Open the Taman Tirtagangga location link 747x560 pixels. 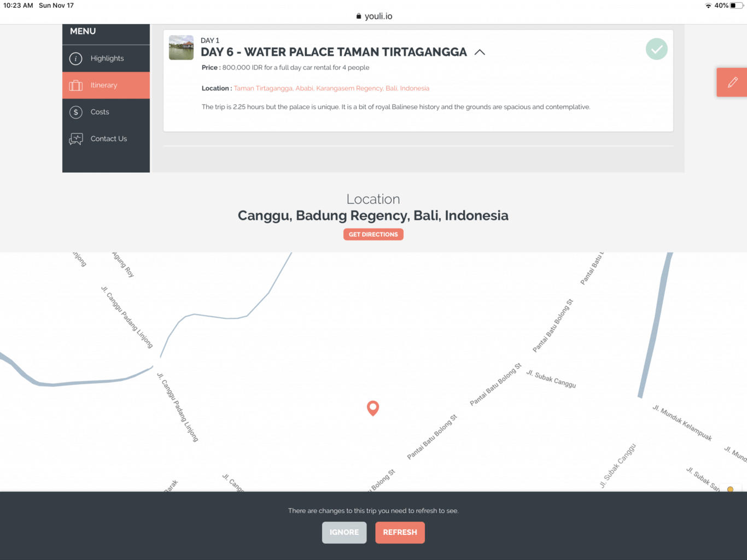pos(331,89)
